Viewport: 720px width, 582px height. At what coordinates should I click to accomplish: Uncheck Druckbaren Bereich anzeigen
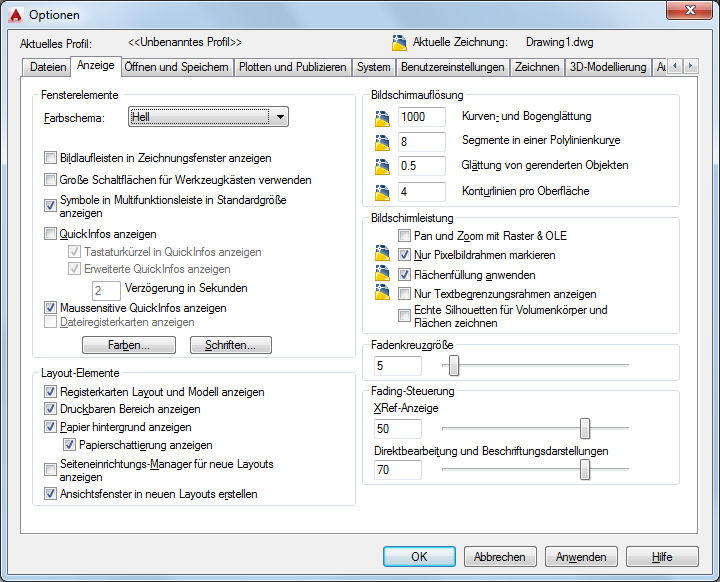coord(50,409)
